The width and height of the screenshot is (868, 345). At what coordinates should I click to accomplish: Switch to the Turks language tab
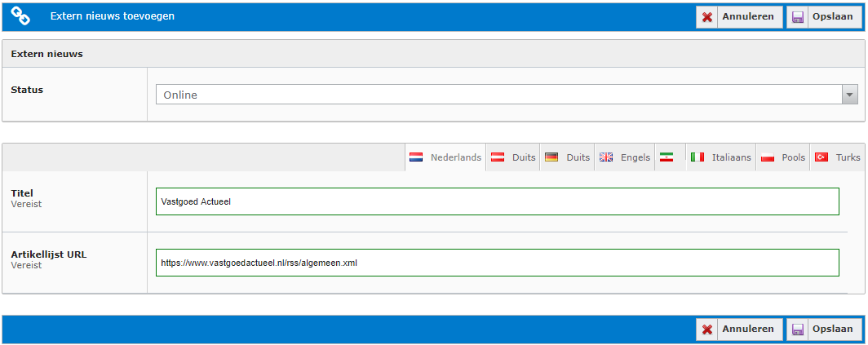point(837,157)
